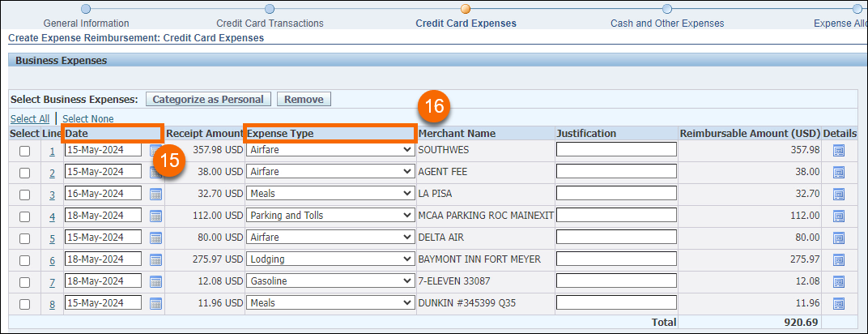Open calendar icon in DELTA AIR row

[155, 238]
